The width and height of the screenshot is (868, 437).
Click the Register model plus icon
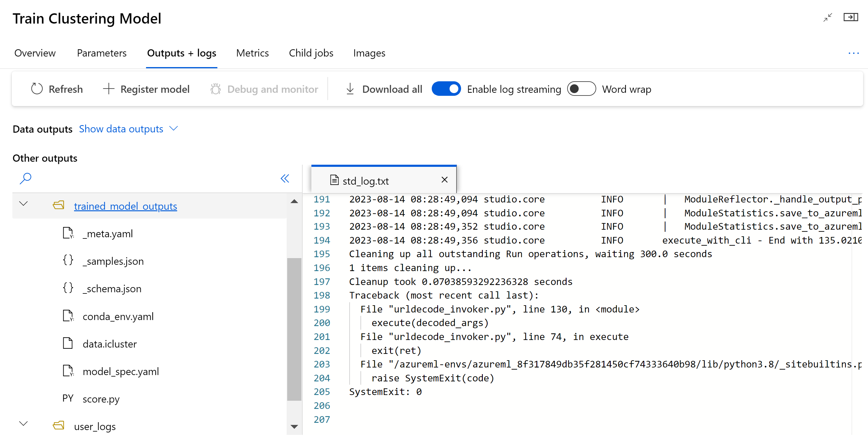[x=109, y=89]
